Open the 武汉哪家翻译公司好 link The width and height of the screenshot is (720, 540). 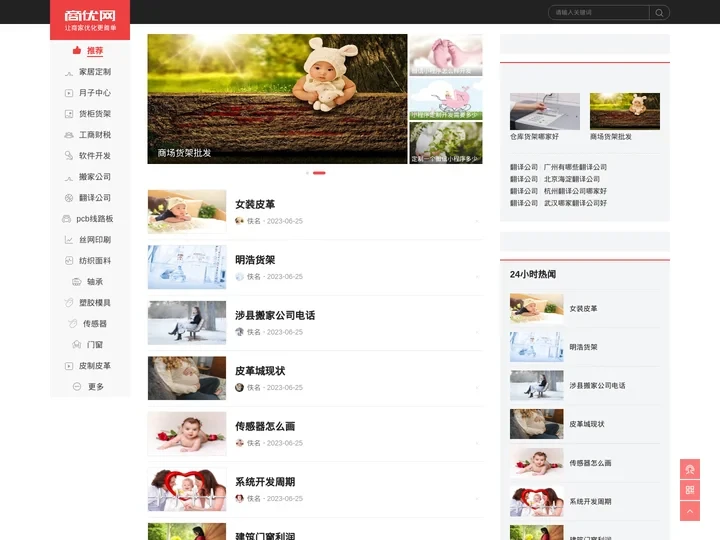pos(575,203)
